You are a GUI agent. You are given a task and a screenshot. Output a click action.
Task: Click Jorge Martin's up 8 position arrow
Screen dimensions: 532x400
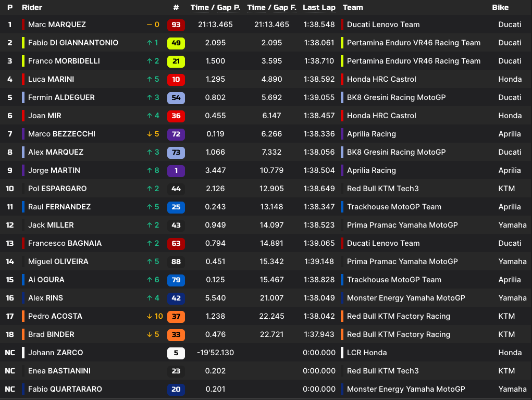[x=153, y=170]
